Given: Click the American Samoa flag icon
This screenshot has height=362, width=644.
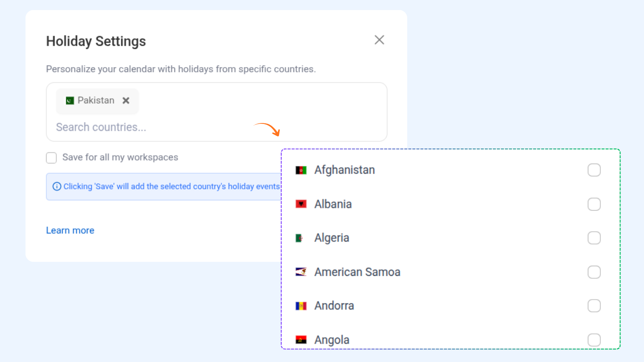Looking at the screenshot, I should [301, 272].
